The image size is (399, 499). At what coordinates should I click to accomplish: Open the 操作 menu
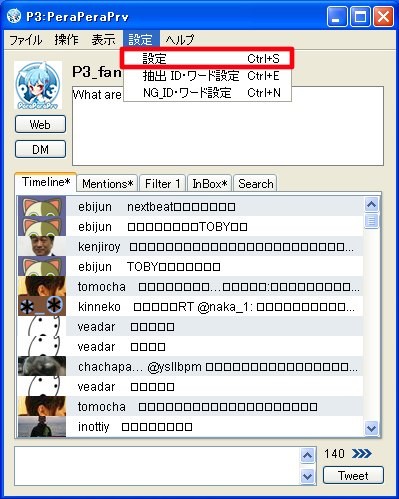coord(66,40)
